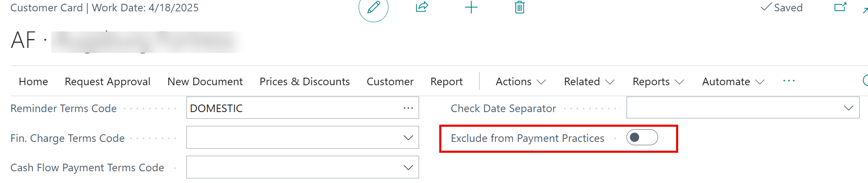Click the three-dot more options menu
868x183 pixels.
789,81
